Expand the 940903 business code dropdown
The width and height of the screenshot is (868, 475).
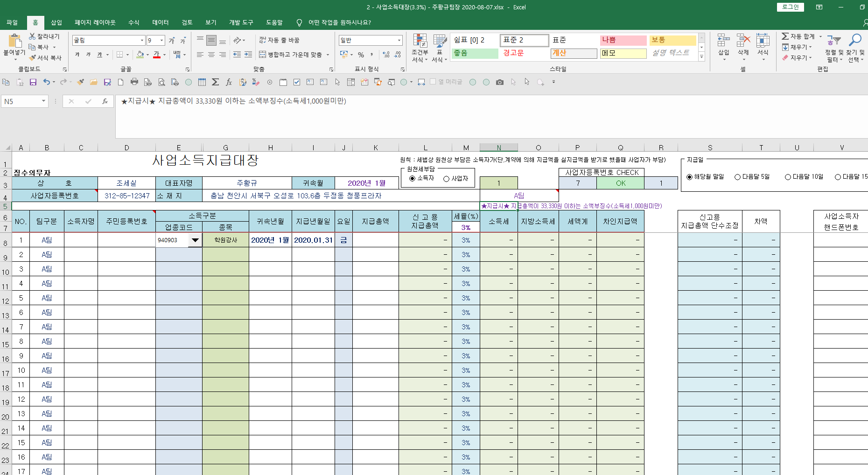tap(195, 240)
